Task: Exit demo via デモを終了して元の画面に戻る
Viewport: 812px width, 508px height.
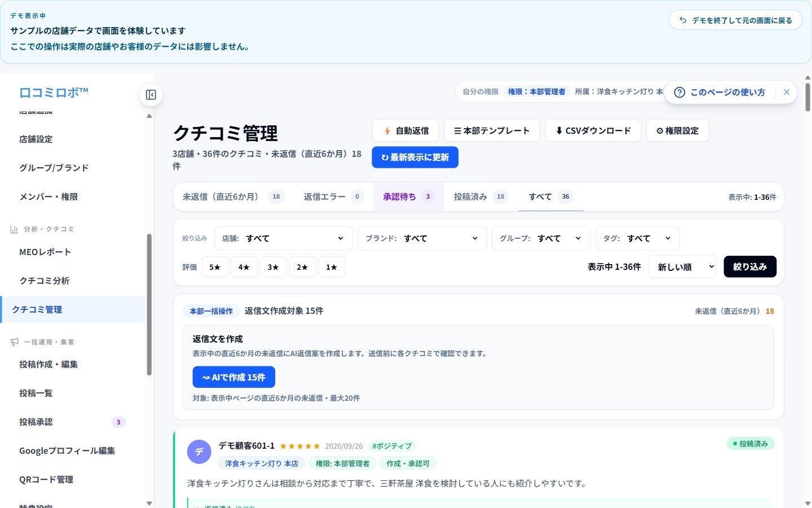Action: click(735, 20)
